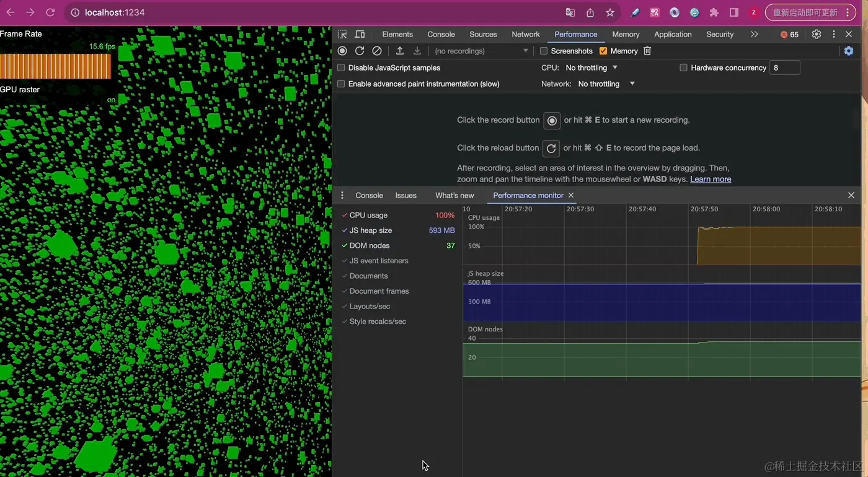The height and width of the screenshot is (477, 868).
Task: Follow the Learn more link
Action: tap(711, 179)
